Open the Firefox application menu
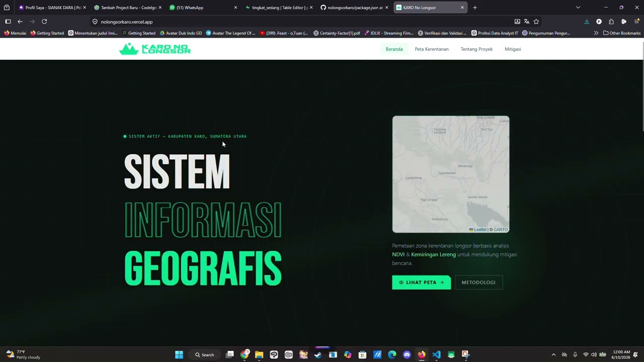 click(636, 22)
